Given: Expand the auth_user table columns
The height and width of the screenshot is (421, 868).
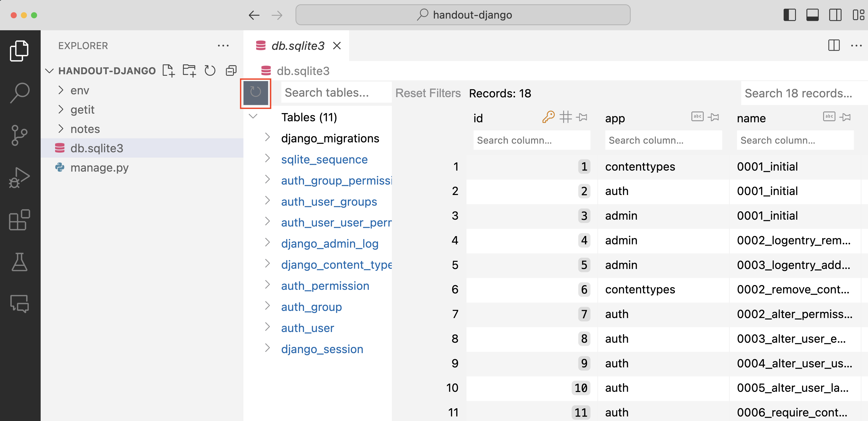Looking at the screenshot, I should click(x=267, y=327).
